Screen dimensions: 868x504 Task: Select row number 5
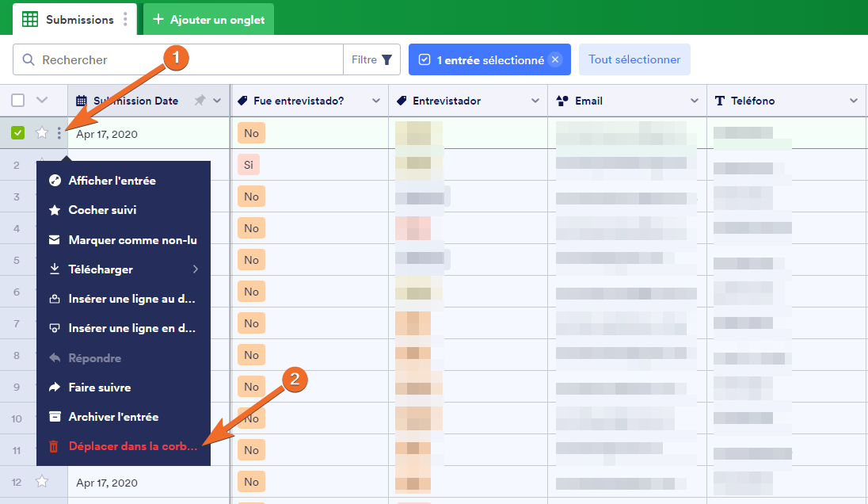pyautogui.click(x=17, y=260)
